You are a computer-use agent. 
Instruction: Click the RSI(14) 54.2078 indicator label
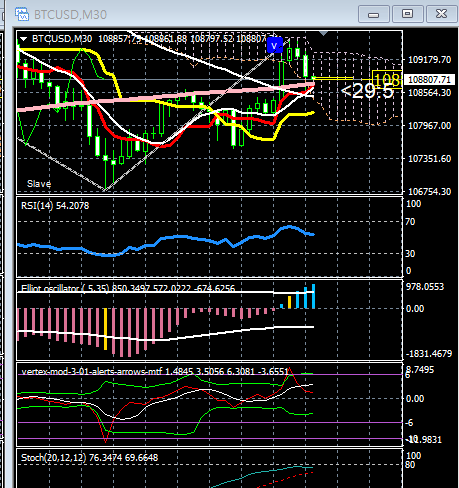[55, 205]
